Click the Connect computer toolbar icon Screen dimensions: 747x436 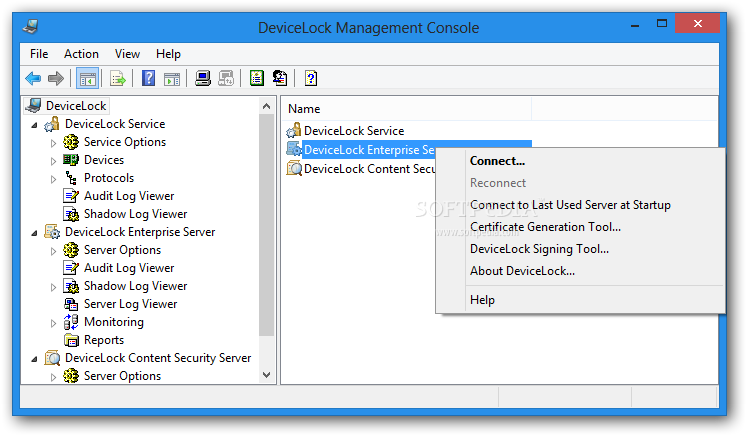[x=203, y=78]
